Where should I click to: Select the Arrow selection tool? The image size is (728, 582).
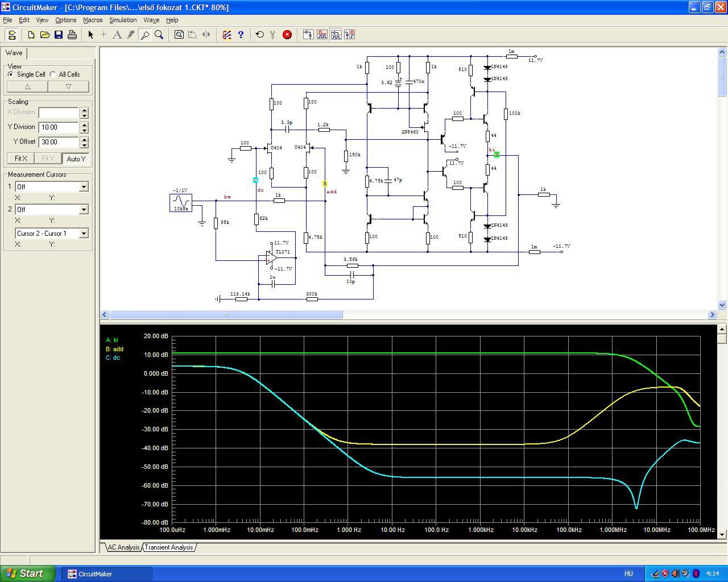pos(90,35)
